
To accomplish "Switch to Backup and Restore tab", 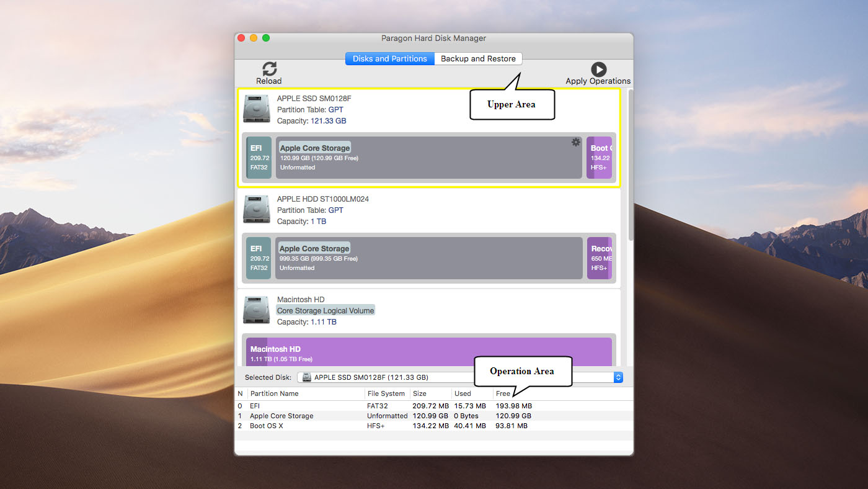I will click(478, 58).
